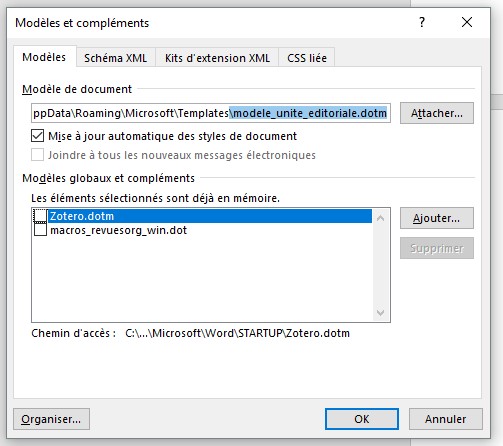The width and height of the screenshot is (503, 446).
Task: Open the Kits d'extension XML tab
Action: (x=217, y=58)
